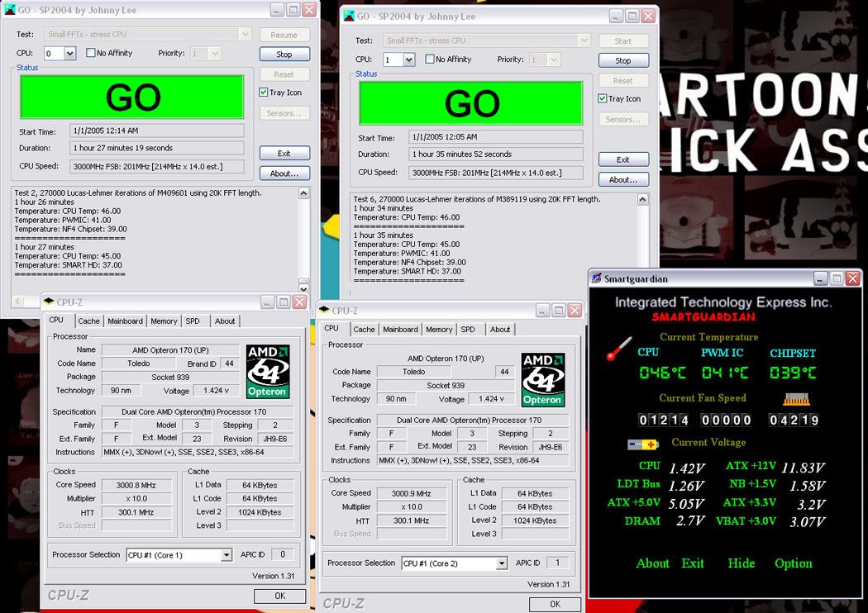Expand Processor Selection showing CPU #1 (Core 1)
This screenshot has height=613, width=868.
[227, 555]
